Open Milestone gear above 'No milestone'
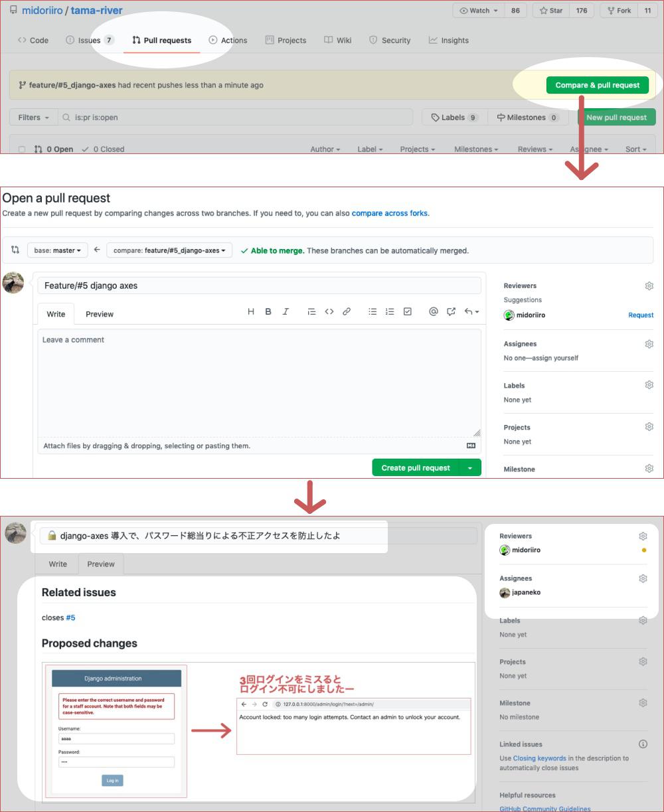The height and width of the screenshot is (812, 664). click(643, 702)
